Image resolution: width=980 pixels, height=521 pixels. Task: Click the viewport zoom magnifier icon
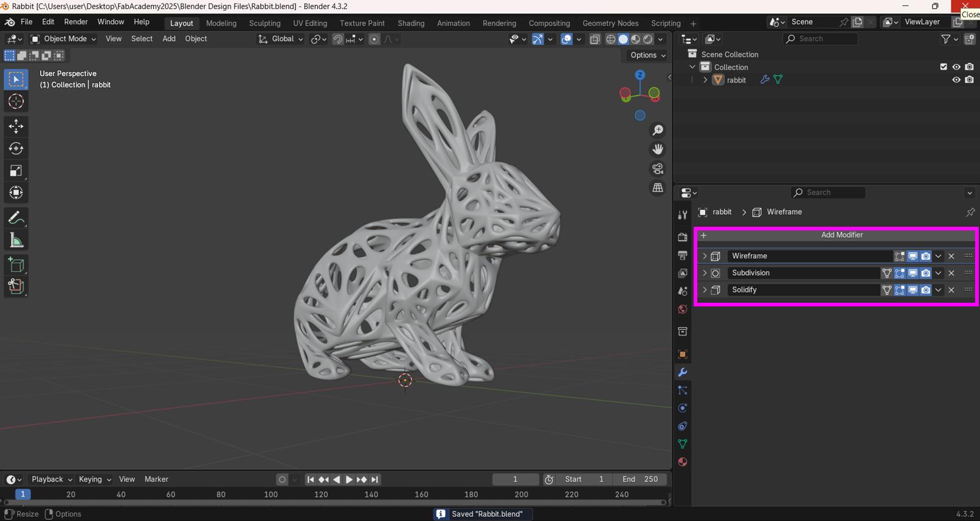tap(658, 130)
